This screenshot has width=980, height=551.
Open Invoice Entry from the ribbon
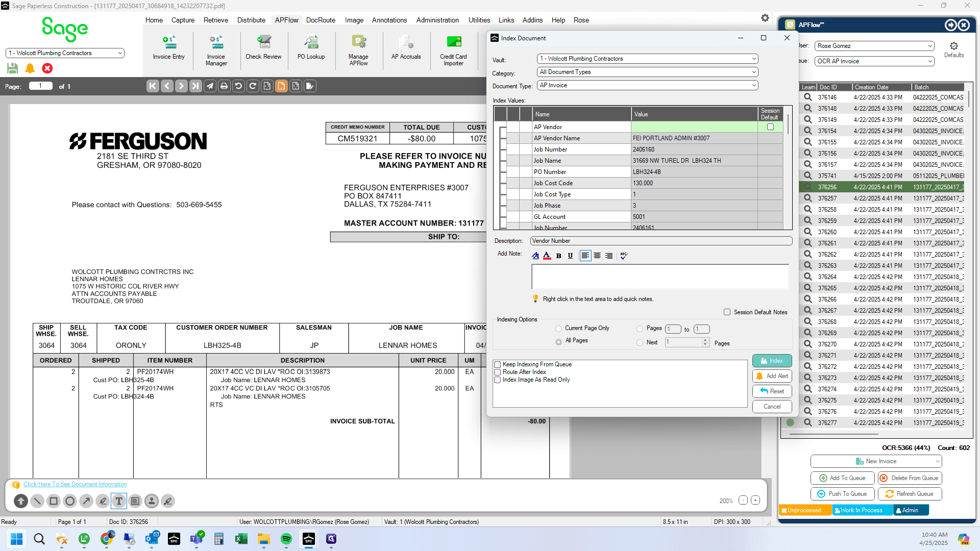coord(168,48)
